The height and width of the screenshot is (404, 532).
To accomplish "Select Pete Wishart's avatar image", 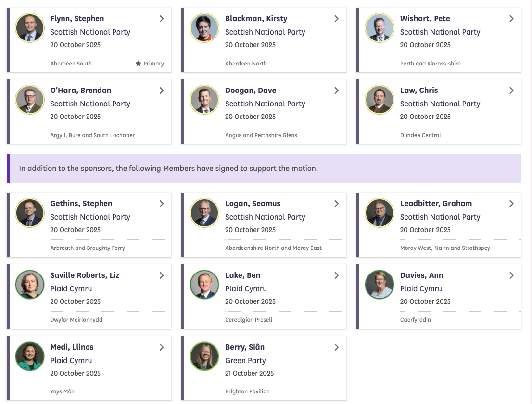I will 380,28.
